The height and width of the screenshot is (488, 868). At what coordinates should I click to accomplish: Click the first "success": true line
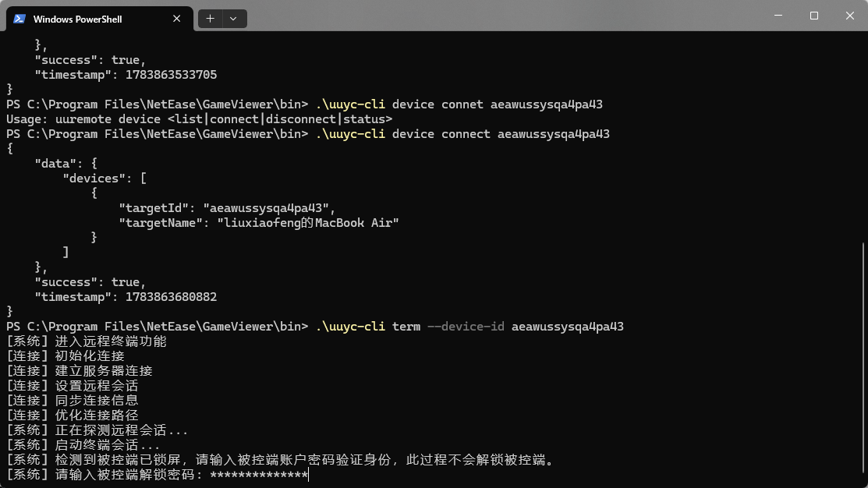pos(90,60)
